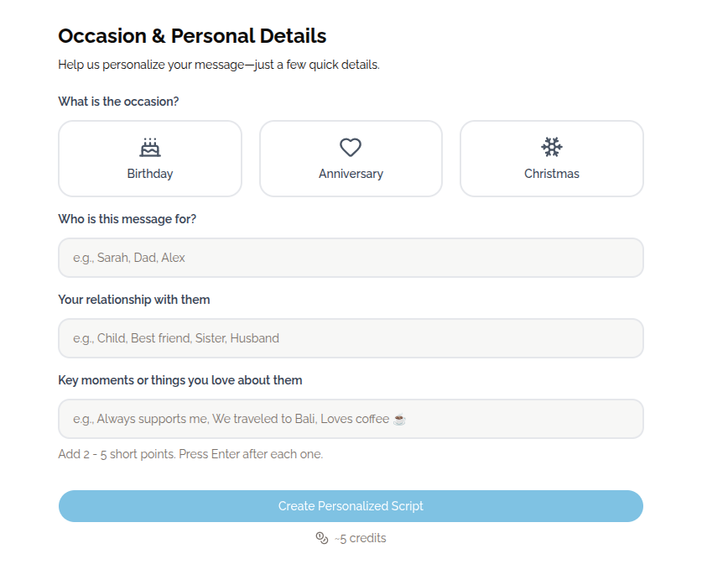The image size is (728, 580).
Task: Click the 'What is the occasion?' label
Action: pyautogui.click(x=118, y=102)
